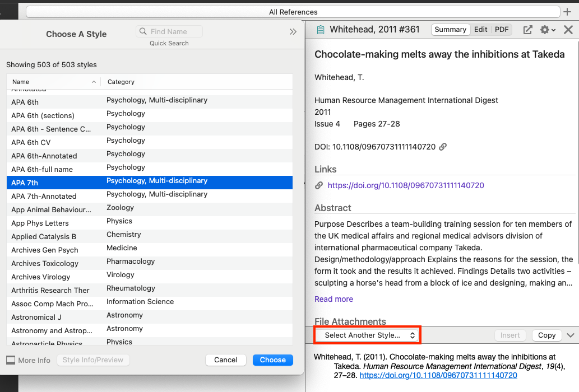Sort styles by Name column
Screen dimensions: 579x392
[54, 82]
